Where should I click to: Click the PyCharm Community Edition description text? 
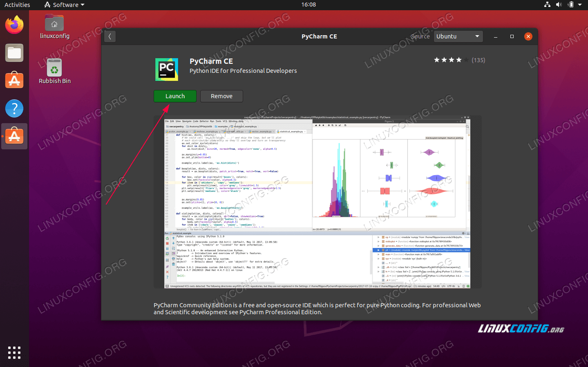[x=317, y=308]
